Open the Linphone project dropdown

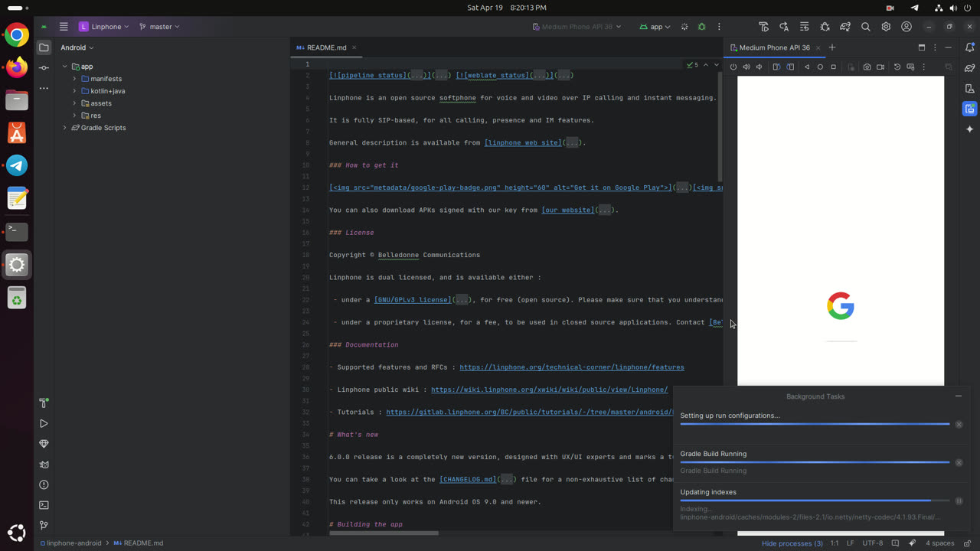104,27
